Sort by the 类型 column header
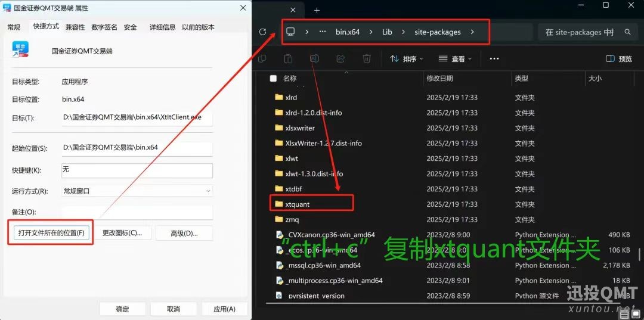This screenshot has height=320, width=644. click(x=549, y=78)
